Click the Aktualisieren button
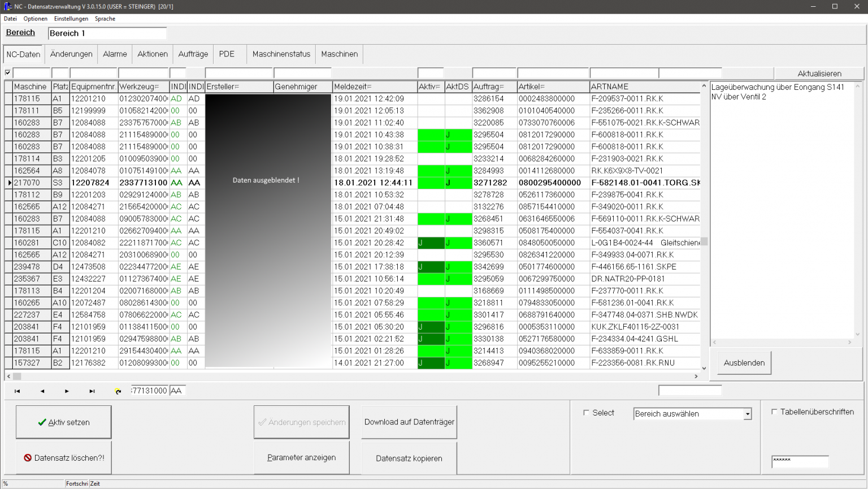 (819, 73)
